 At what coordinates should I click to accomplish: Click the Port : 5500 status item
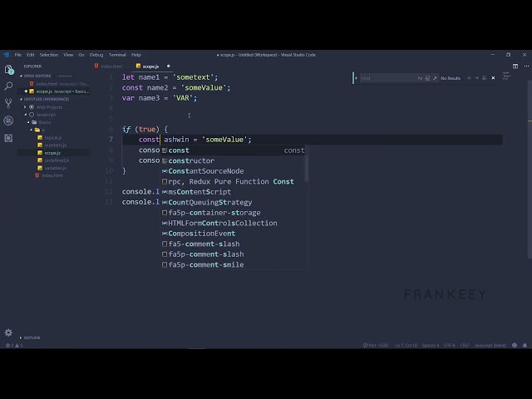tap(376, 346)
